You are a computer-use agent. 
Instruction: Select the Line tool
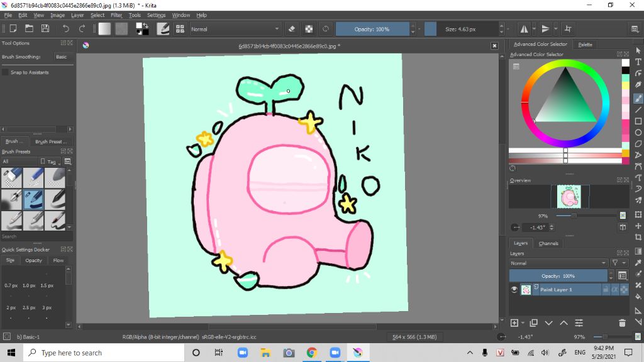(638, 109)
